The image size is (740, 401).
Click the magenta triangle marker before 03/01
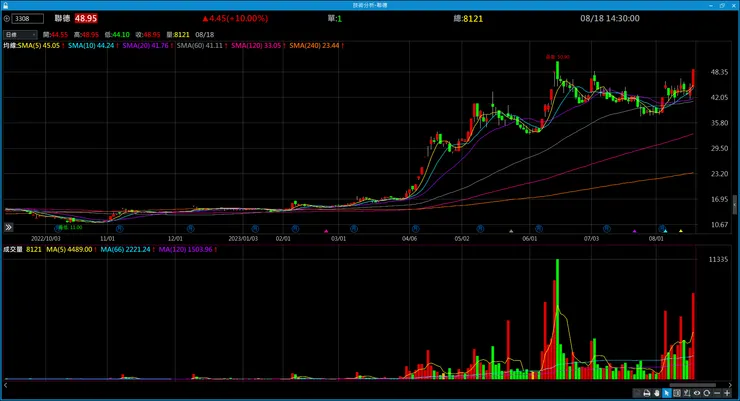326,231
